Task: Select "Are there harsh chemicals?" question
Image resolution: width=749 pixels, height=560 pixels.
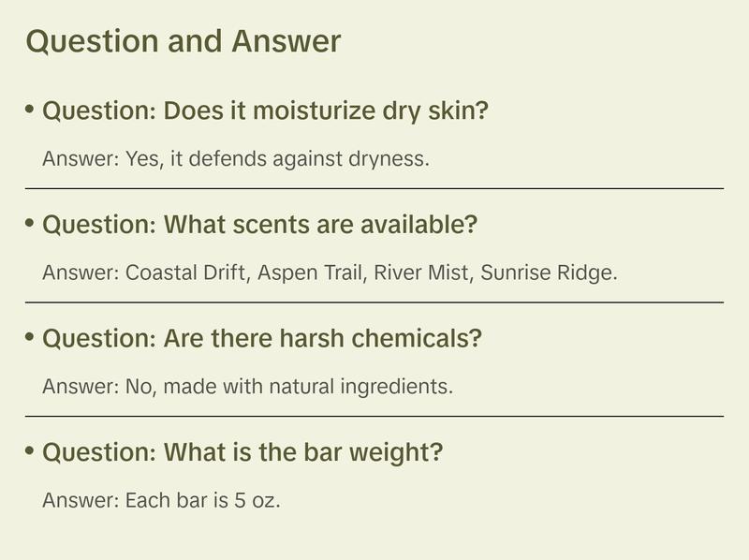Action: pyautogui.click(x=262, y=339)
